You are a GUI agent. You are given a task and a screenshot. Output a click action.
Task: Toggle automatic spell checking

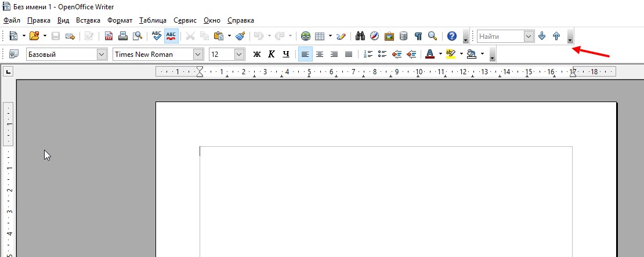click(x=171, y=36)
